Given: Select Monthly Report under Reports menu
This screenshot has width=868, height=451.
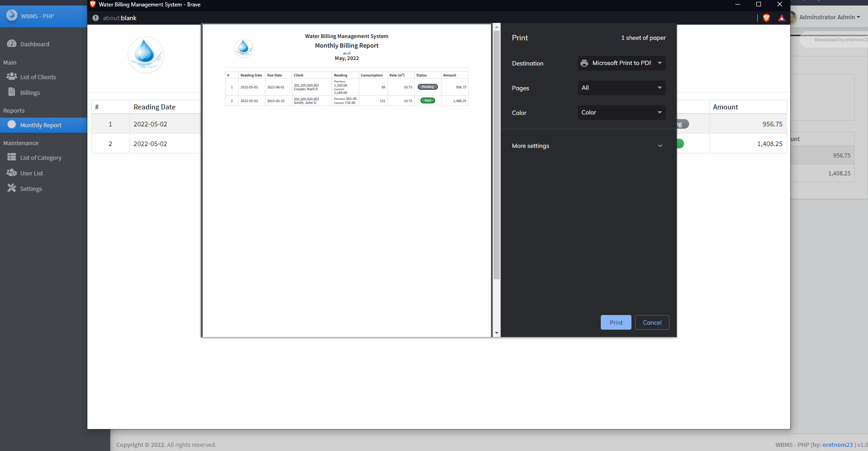Looking at the screenshot, I should 42,125.
